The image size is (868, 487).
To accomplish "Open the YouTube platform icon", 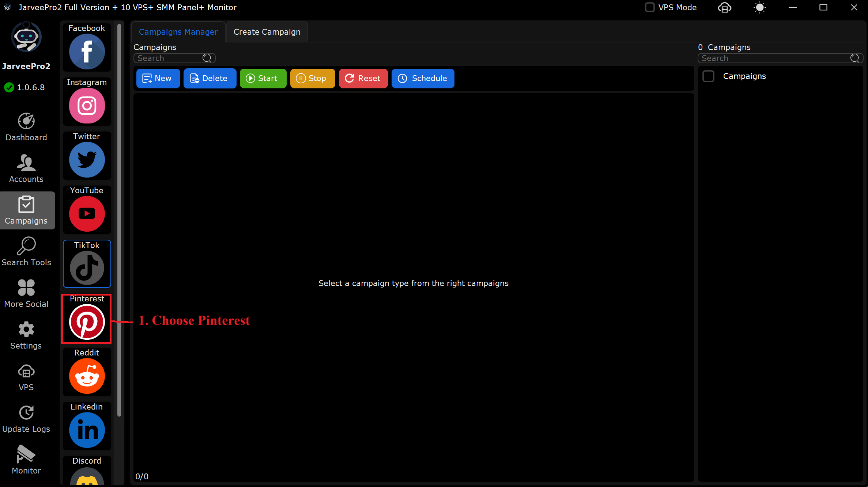I will point(87,214).
